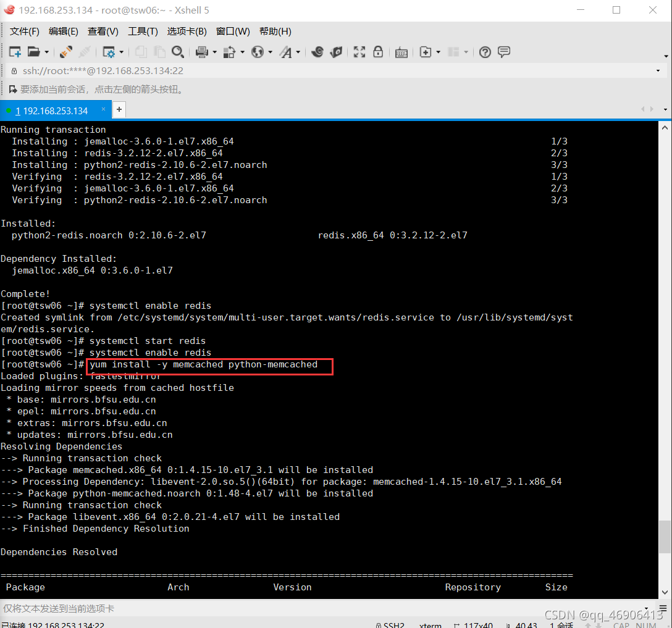Click the file transfer icon
672x628 pixels.
[x=230, y=52]
